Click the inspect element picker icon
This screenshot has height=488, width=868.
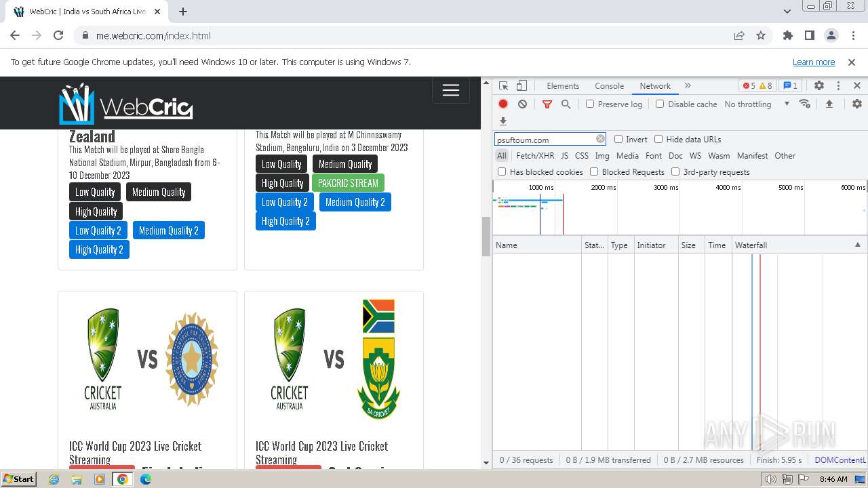click(x=503, y=86)
